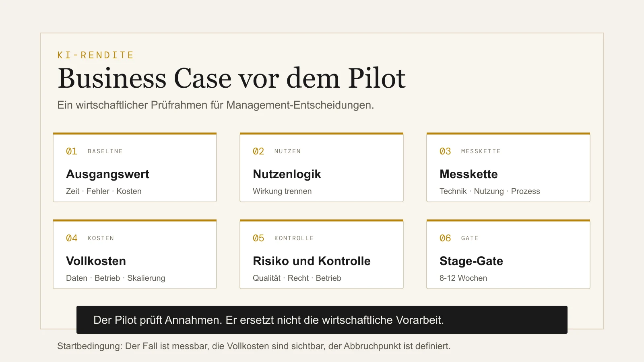Click the text Wirkung trennen

(x=282, y=191)
